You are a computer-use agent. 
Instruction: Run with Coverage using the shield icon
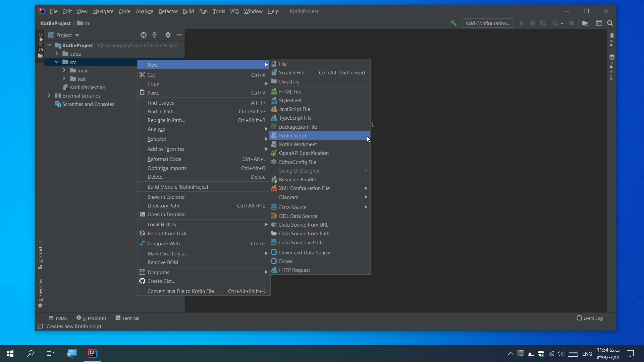tap(543, 23)
